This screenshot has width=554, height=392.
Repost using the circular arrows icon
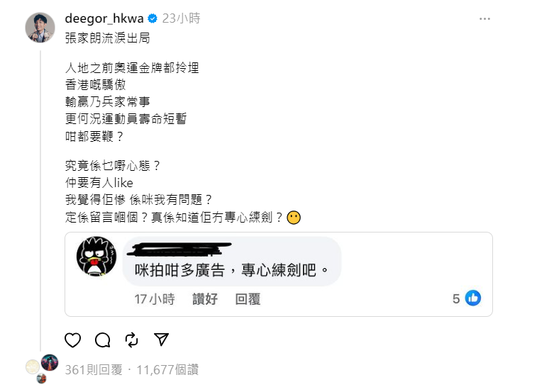click(132, 340)
